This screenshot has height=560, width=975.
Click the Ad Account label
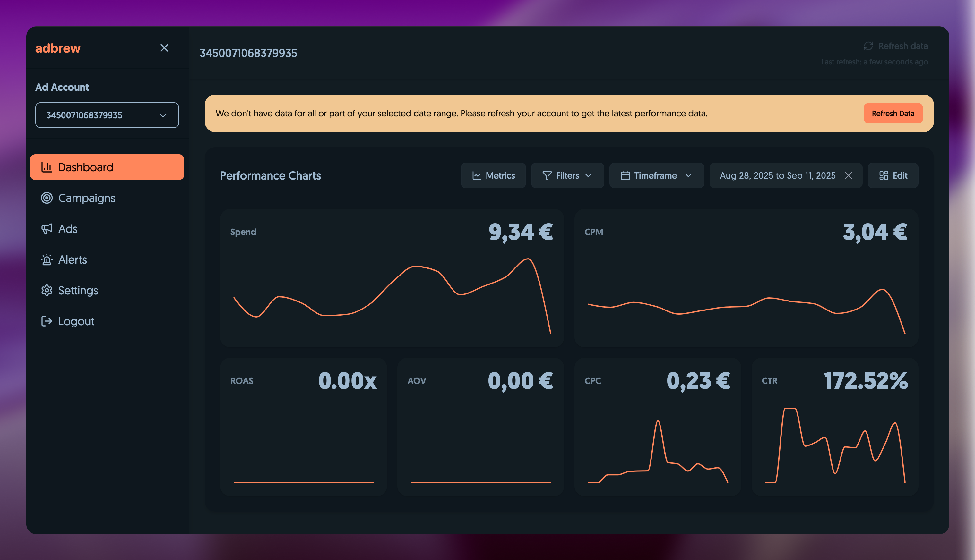point(62,87)
